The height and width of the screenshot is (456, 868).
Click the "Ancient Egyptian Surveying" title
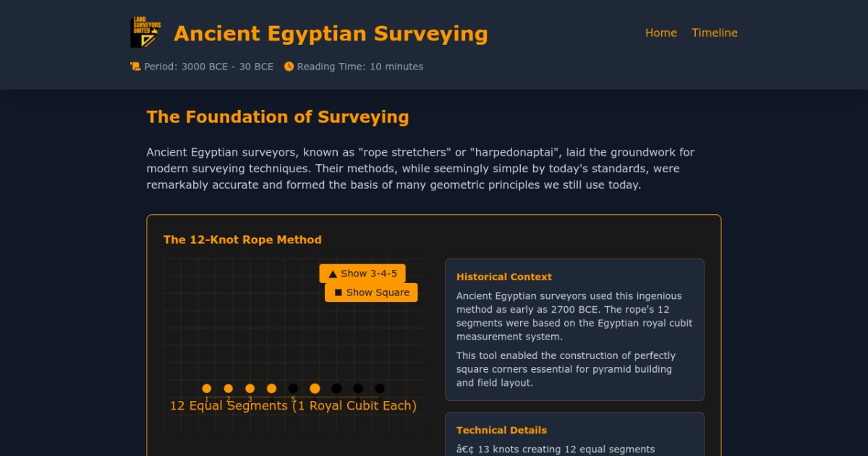(331, 33)
